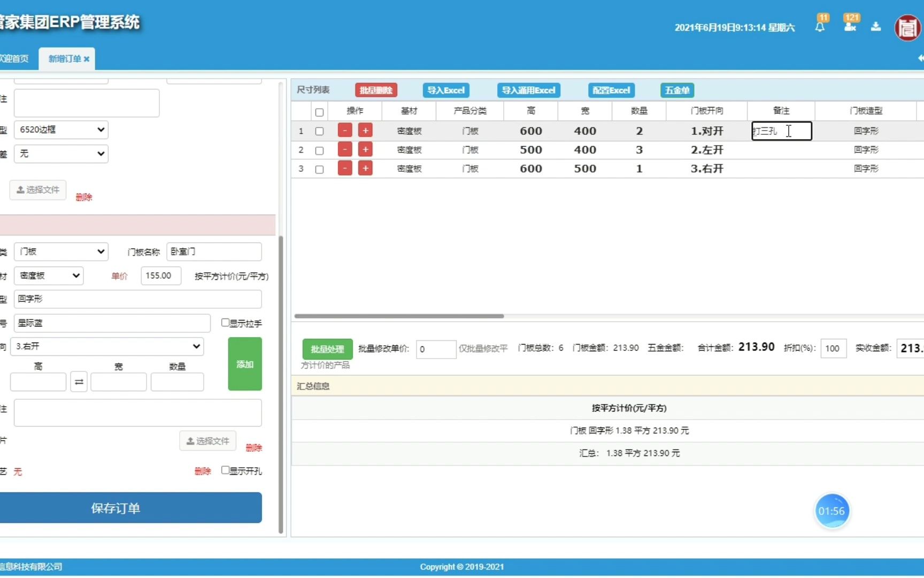Click the 回字形 door style field
The image size is (924, 578).
[138, 299]
